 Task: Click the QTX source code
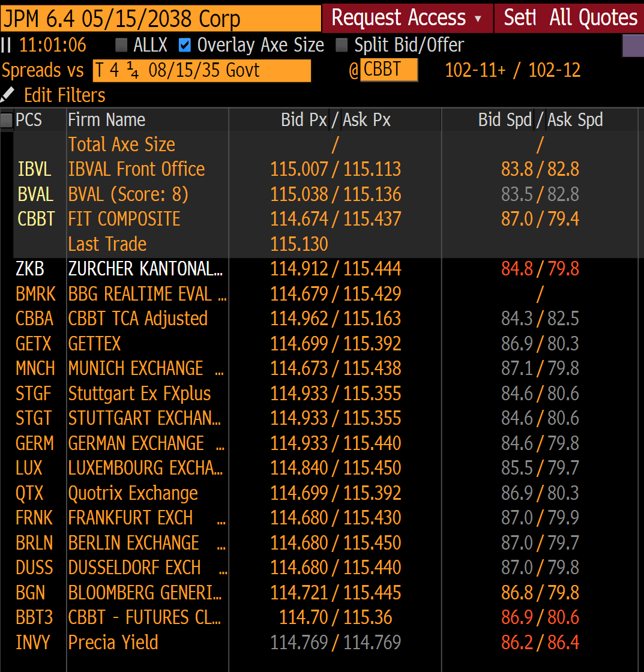click(29, 493)
